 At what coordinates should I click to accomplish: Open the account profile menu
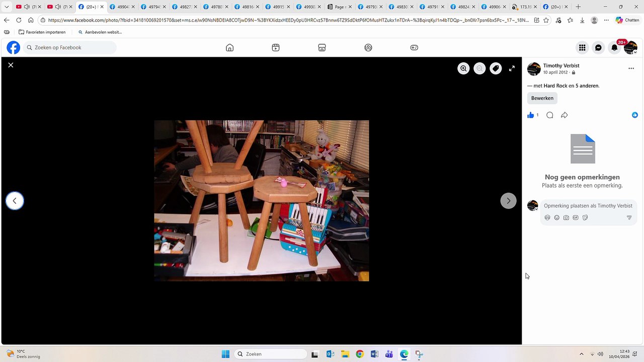coord(630,47)
